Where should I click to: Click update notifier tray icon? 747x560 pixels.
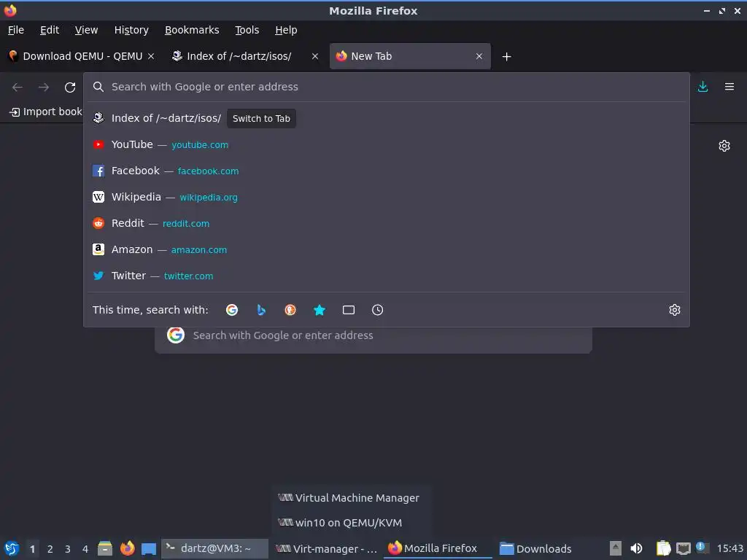point(702,548)
